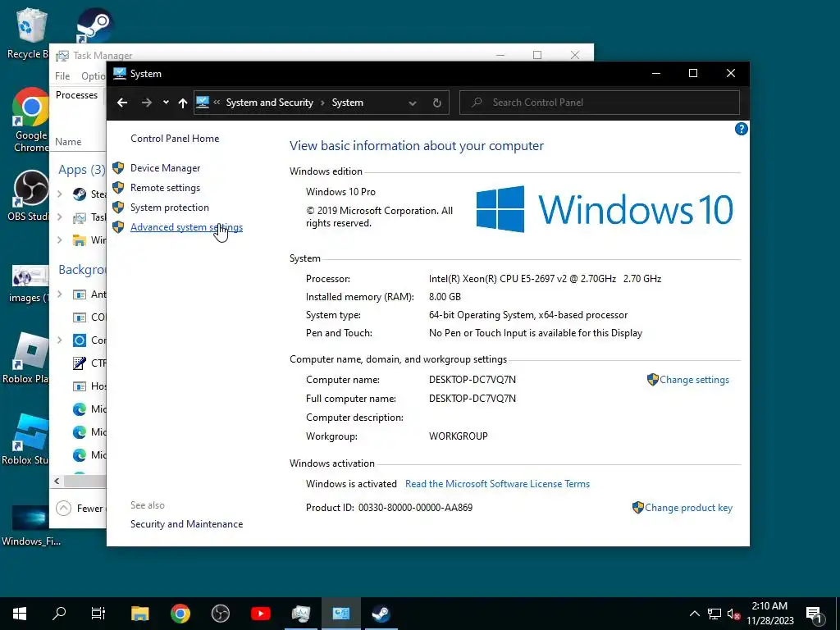Open recent locations dropdown arrow
The image size is (840, 630).
tap(166, 103)
